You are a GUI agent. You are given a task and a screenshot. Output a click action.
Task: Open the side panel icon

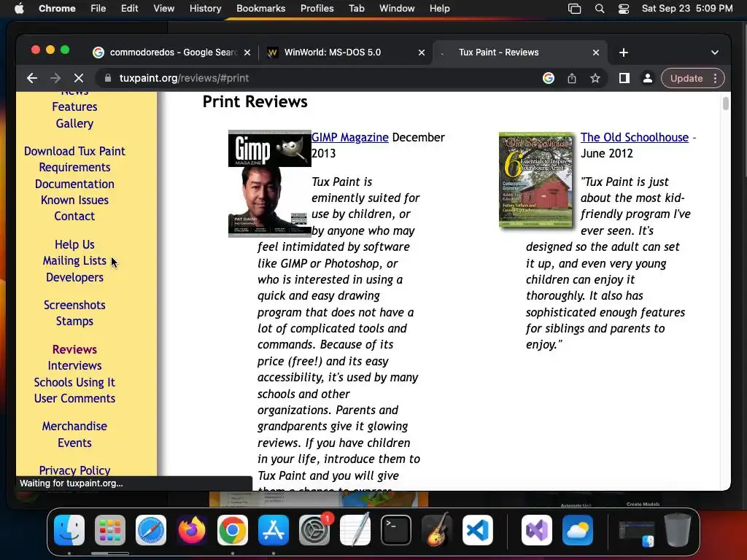624,78
